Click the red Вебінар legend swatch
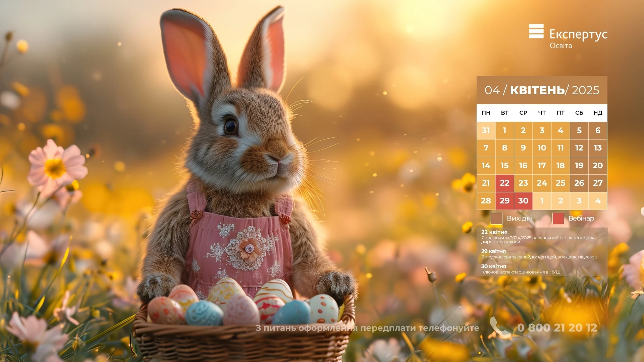 pos(558,219)
